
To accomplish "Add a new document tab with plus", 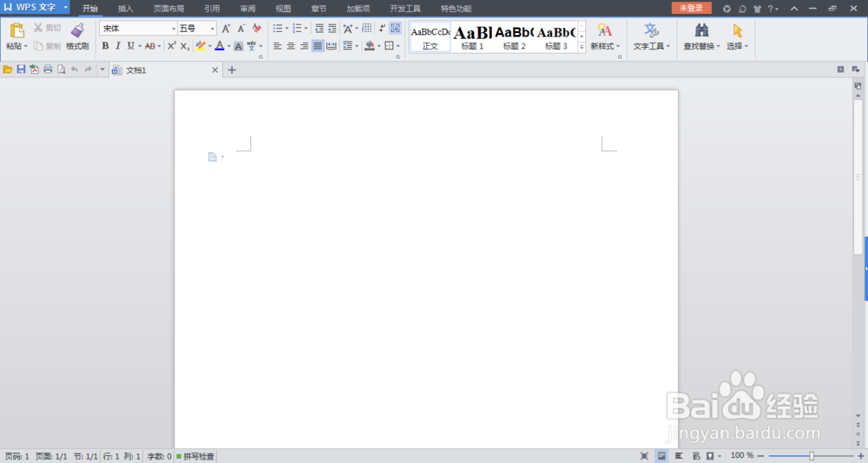I will coord(232,69).
